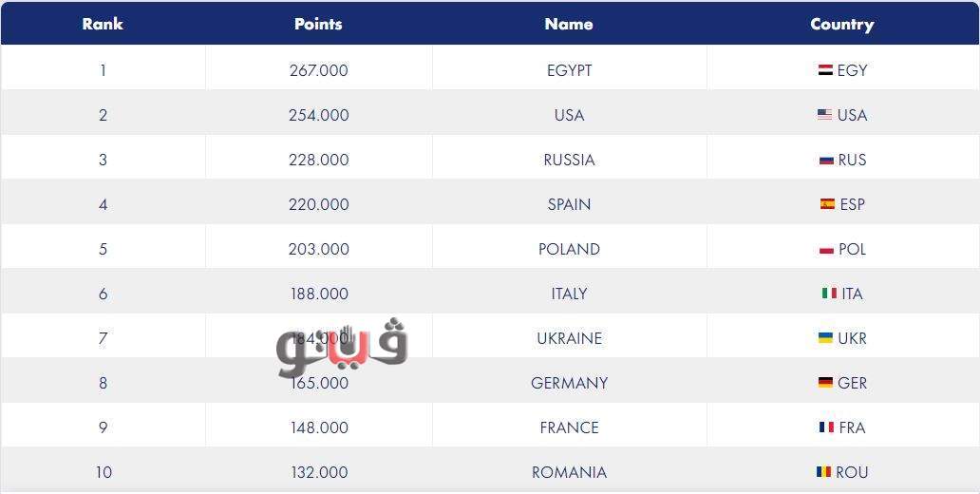Click the France flag icon
Screen dimensions: 980x494
coord(826,427)
